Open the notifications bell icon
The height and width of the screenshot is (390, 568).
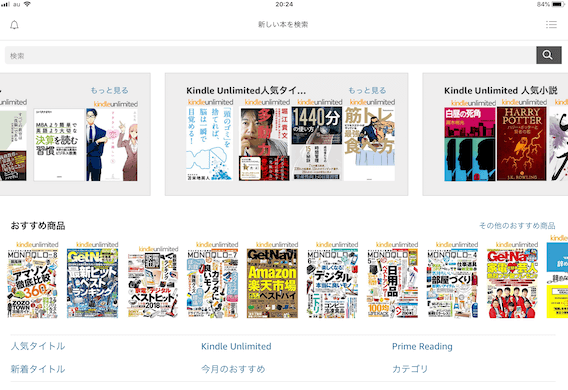tap(14, 25)
